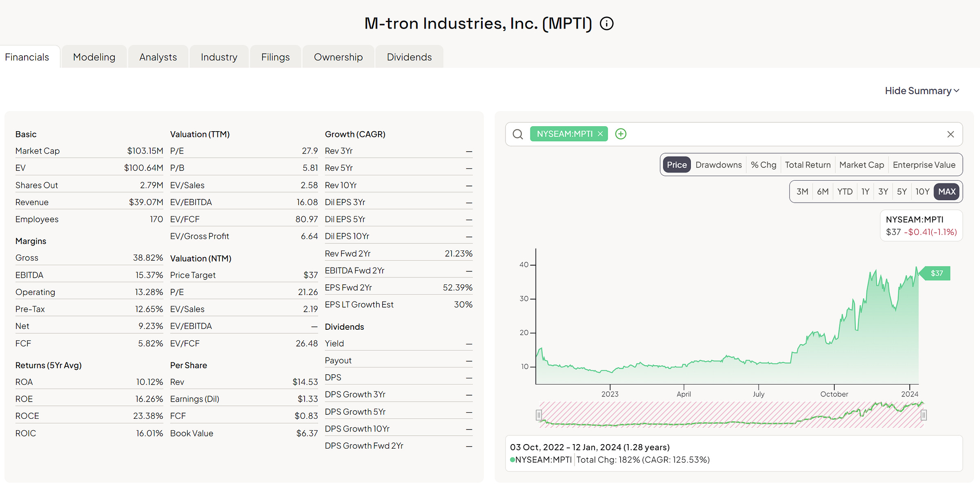Click right range handle on mini chart
The image size is (980, 485).
click(x=923, y=415)
